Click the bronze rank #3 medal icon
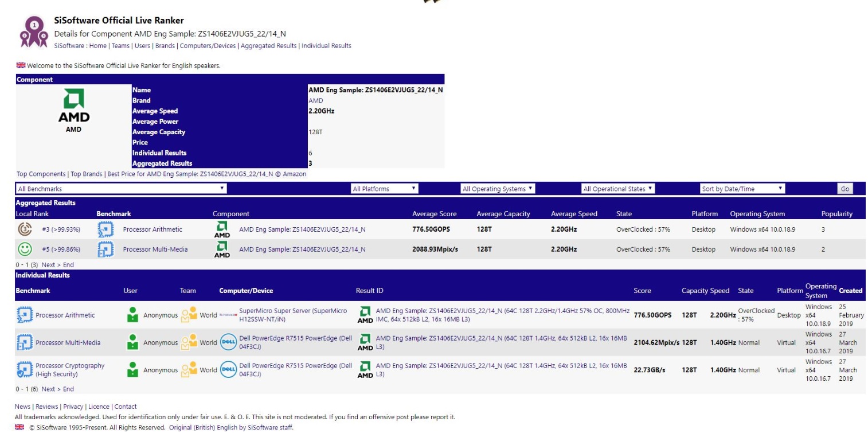The height and width of the screenshot is (437, 868). click(x=25, y=229)
